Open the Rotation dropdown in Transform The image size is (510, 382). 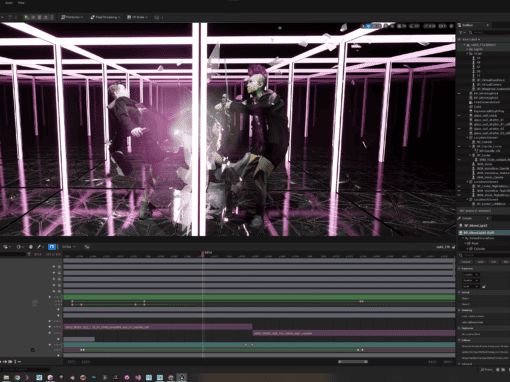tap(471, 280)
